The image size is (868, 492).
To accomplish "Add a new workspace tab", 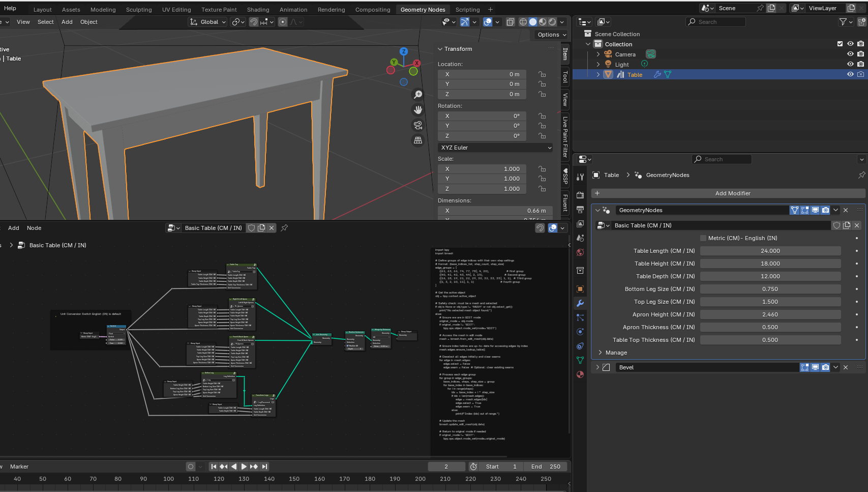I will tap(490, 10).
